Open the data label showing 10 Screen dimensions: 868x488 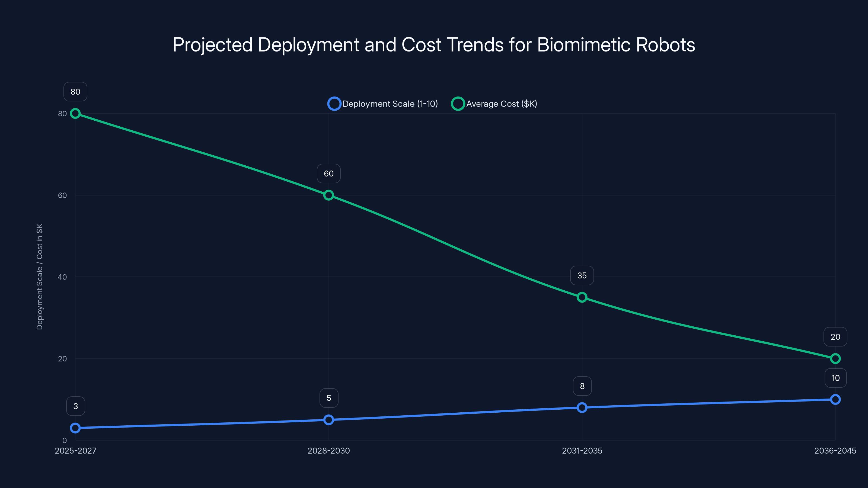pyautogui.click(x=835, y=378)
